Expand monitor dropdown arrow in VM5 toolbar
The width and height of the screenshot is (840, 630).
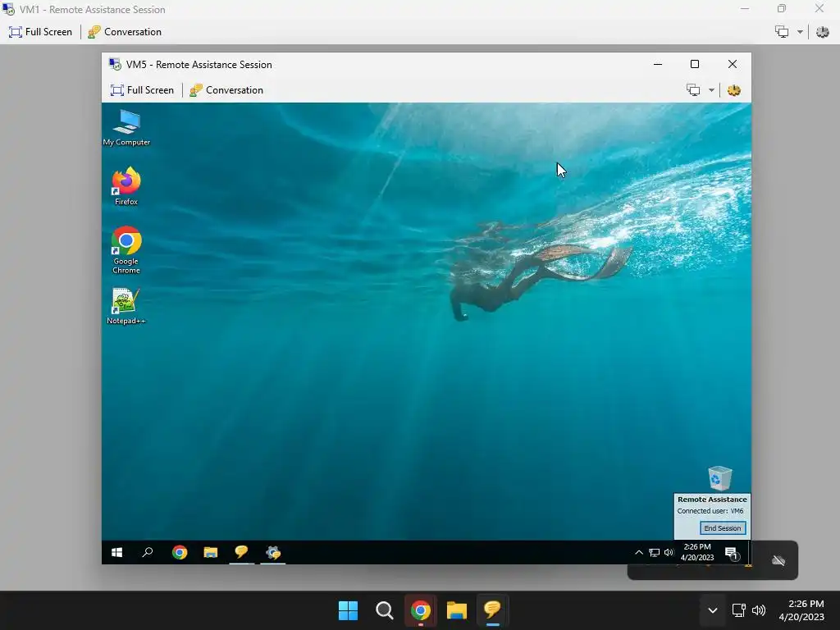[x=711, y=90]
